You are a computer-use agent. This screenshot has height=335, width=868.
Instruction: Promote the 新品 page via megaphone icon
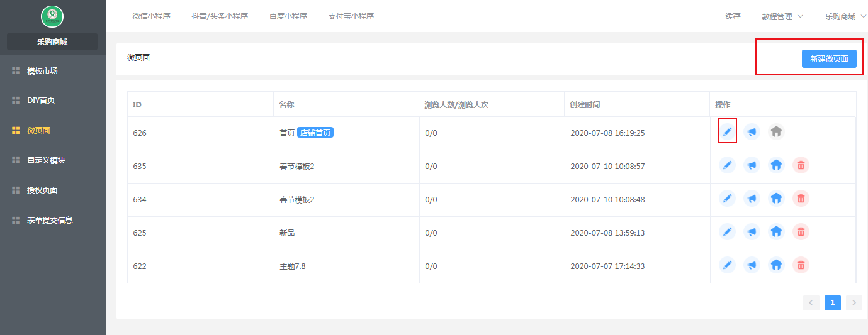(x=752, y=232)
